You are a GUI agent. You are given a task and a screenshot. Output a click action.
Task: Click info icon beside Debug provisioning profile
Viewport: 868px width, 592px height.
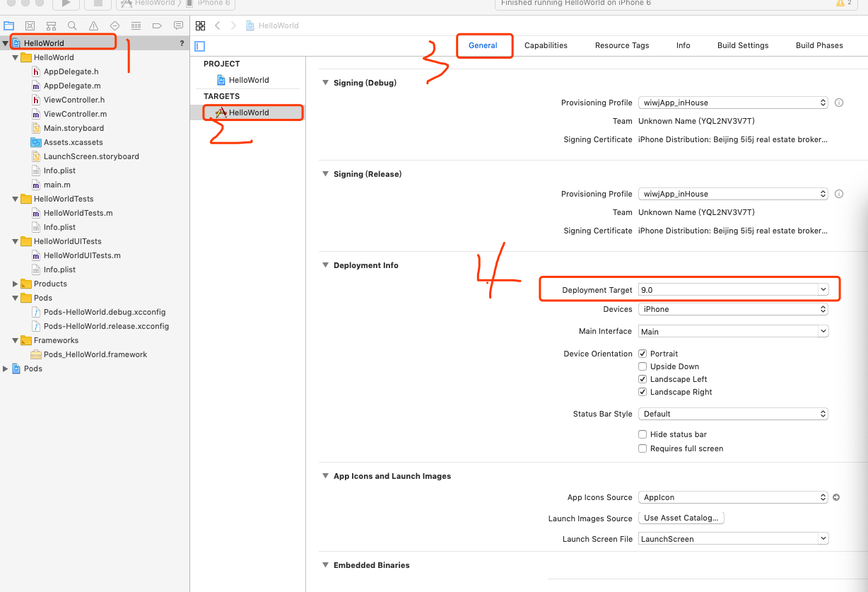point(839,103)
